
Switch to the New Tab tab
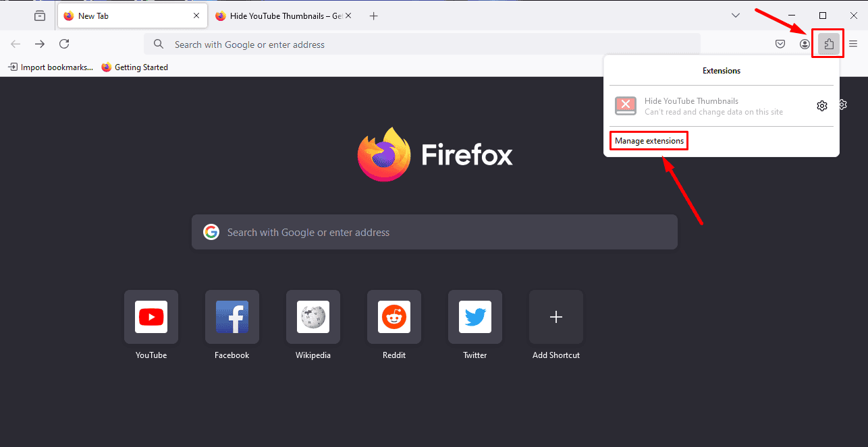(x=132, y=16)
